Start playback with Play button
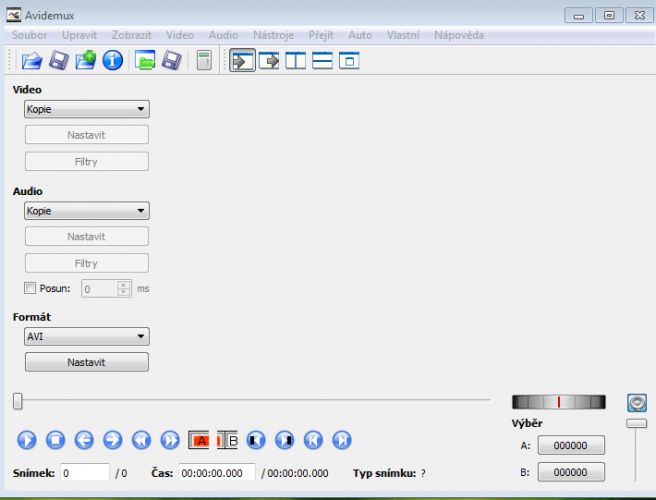The image size is (656, 500). (27, 440)
